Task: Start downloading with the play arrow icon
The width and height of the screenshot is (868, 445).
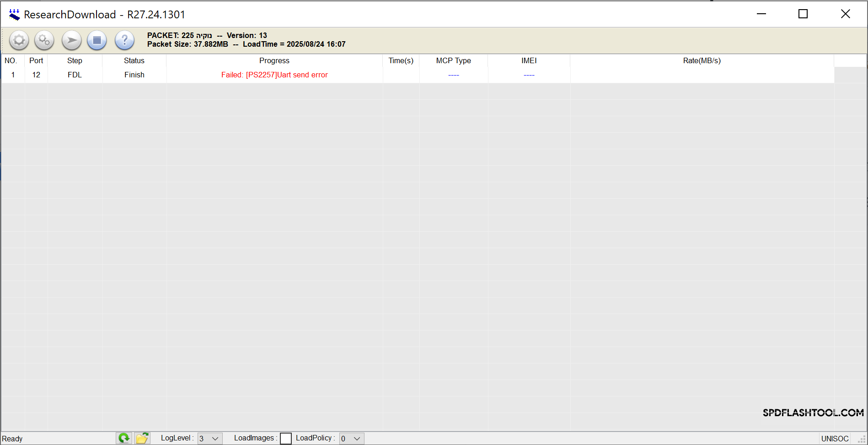Action: point(72,41)
